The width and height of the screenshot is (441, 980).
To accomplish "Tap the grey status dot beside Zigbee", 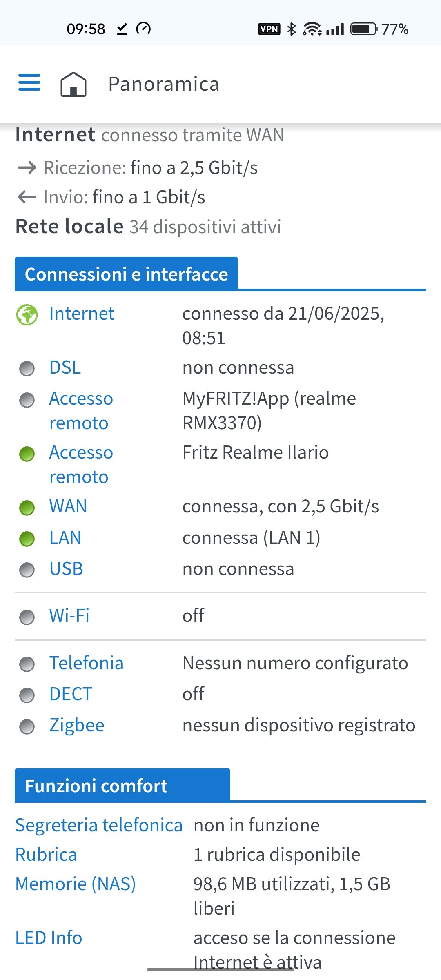I will point(27,727).
